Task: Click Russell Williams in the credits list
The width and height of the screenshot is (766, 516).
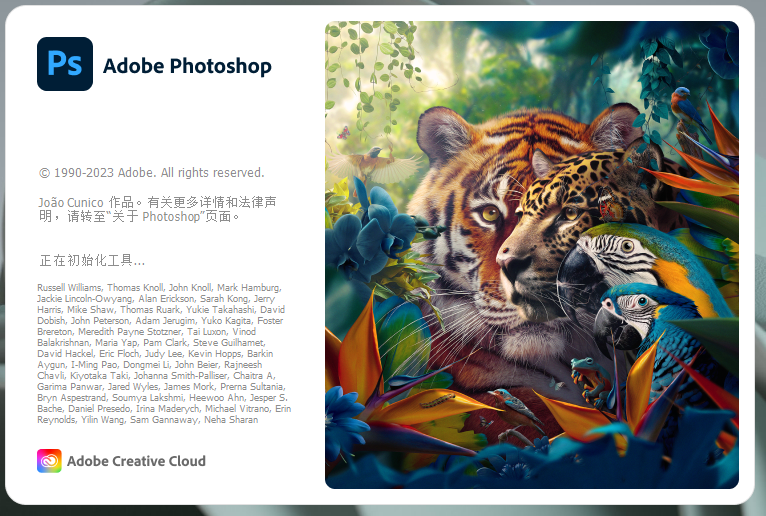Action: [x=69, y=287]
